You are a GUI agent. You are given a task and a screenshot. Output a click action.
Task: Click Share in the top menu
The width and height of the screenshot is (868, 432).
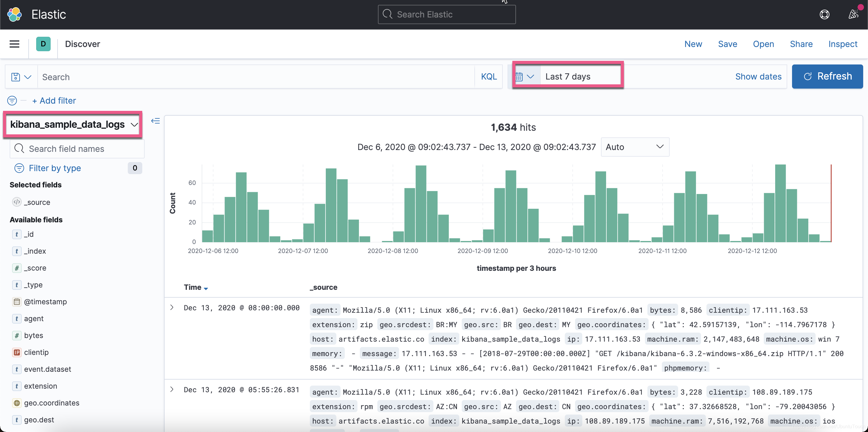tap(801, 44)
